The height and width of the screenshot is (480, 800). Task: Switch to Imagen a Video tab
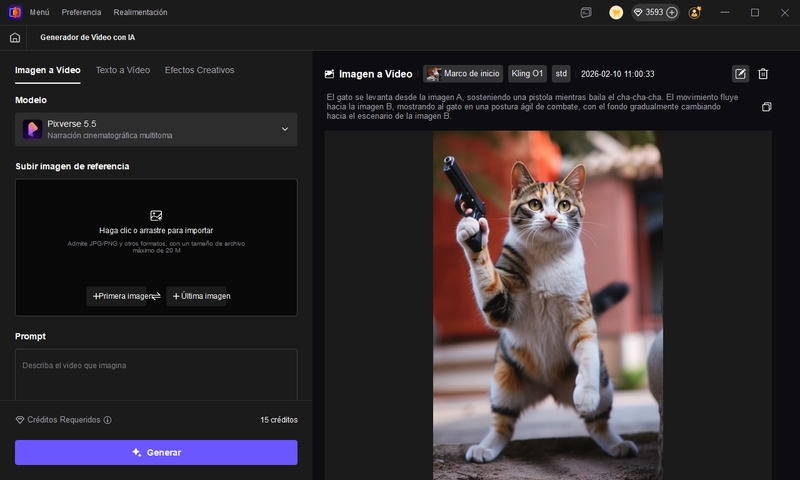coord(47,70)
